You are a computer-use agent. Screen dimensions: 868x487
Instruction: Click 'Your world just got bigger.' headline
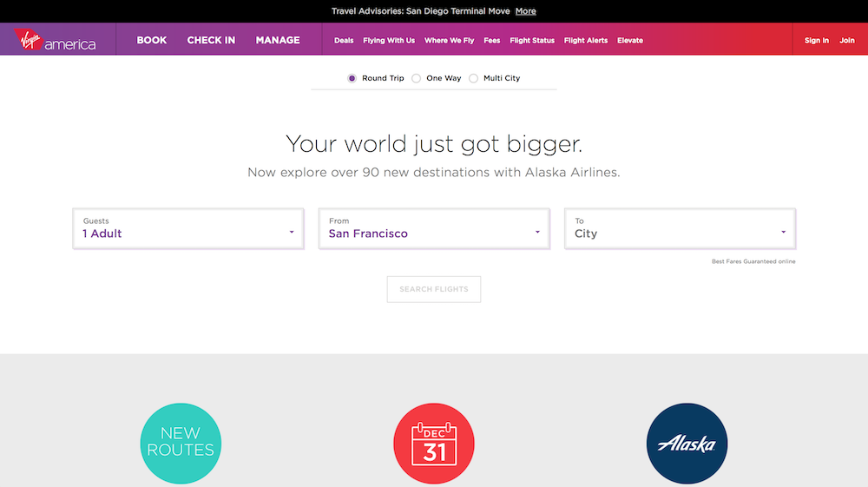coord(434,144)
